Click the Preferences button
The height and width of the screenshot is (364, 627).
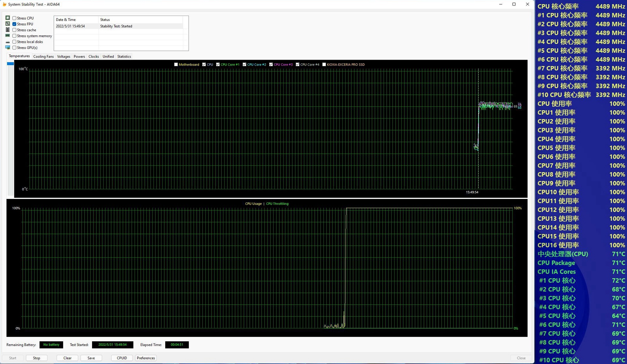point(146,358)
